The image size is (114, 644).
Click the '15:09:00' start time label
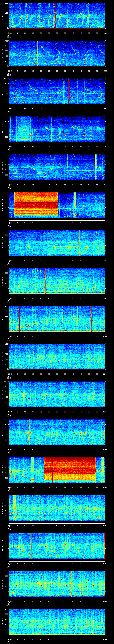click(9, 336)
